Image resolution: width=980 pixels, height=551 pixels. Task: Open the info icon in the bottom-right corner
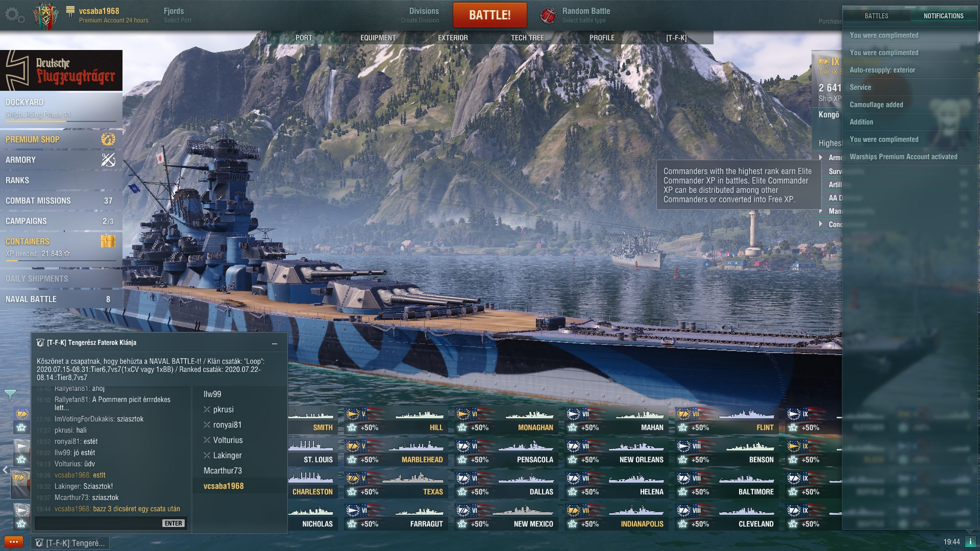point(971,542)
